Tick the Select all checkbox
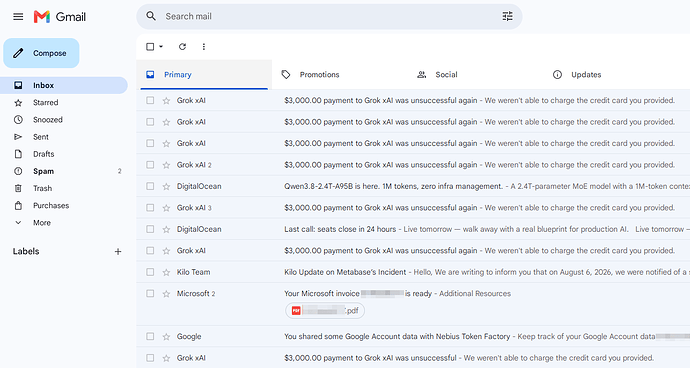690x368 pixels. pyautogui.click(x=150, y=47)
